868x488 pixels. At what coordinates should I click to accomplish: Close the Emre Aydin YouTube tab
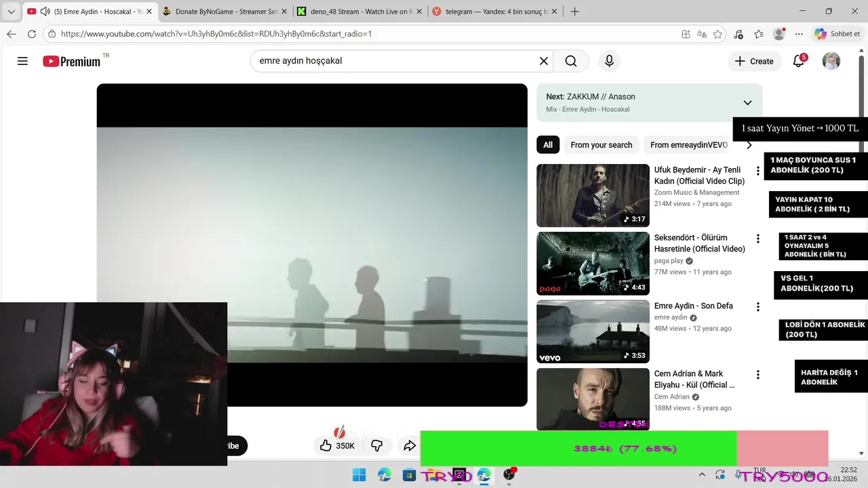point(149,12)
